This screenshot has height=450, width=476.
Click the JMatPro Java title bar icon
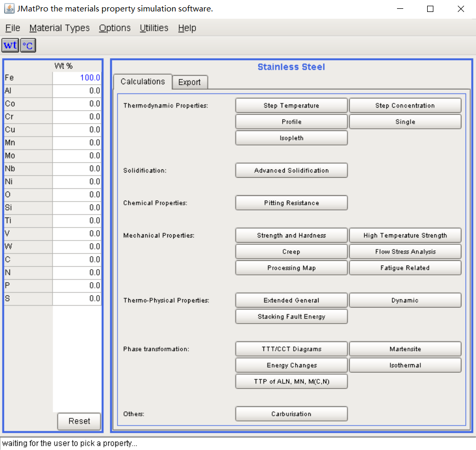tap(9, 8)
